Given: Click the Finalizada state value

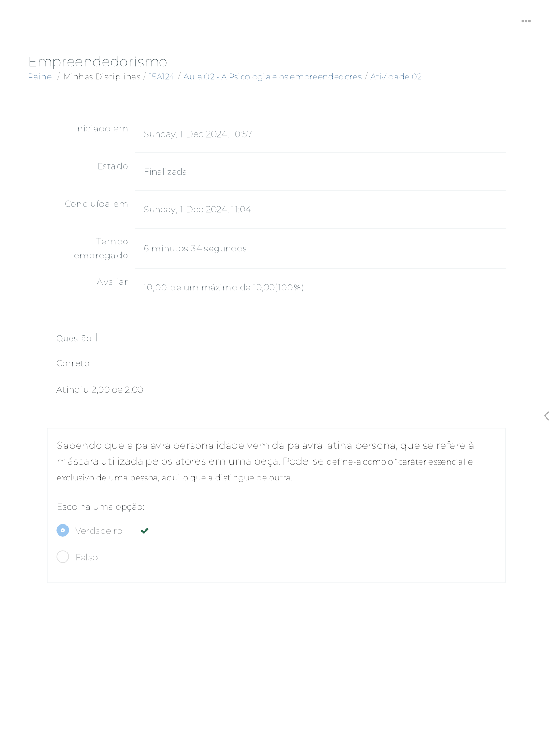Looking at the screenshot, I should coord(165,172).
